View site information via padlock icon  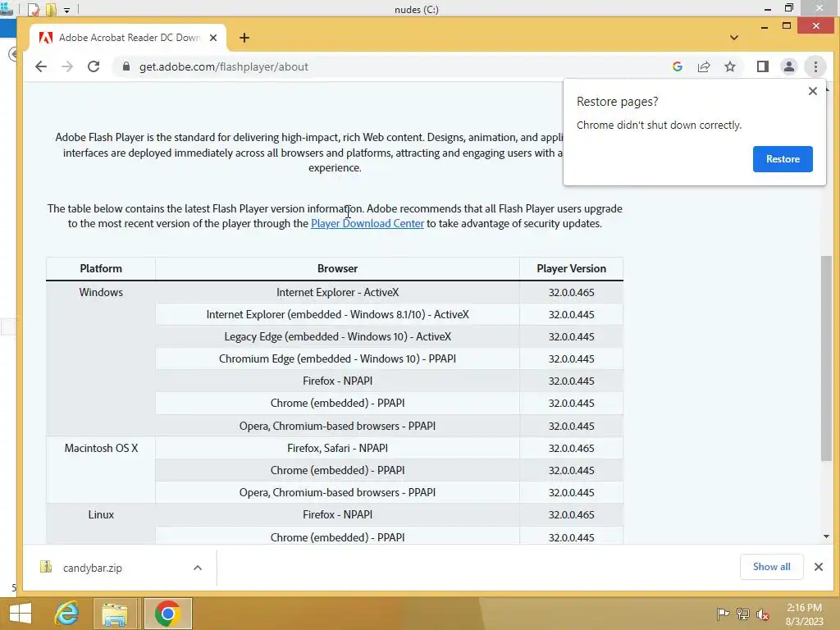click(x=126, y=66)
